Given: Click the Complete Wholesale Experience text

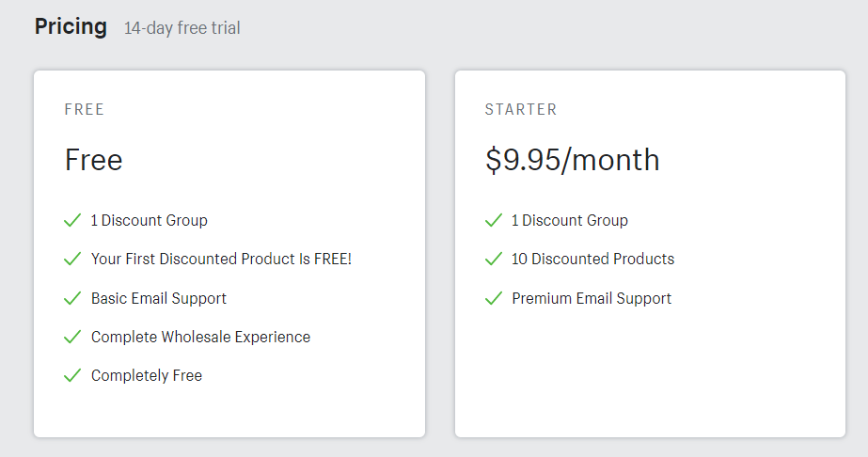Looking at the screenshot, I should (x=200, y=337).
